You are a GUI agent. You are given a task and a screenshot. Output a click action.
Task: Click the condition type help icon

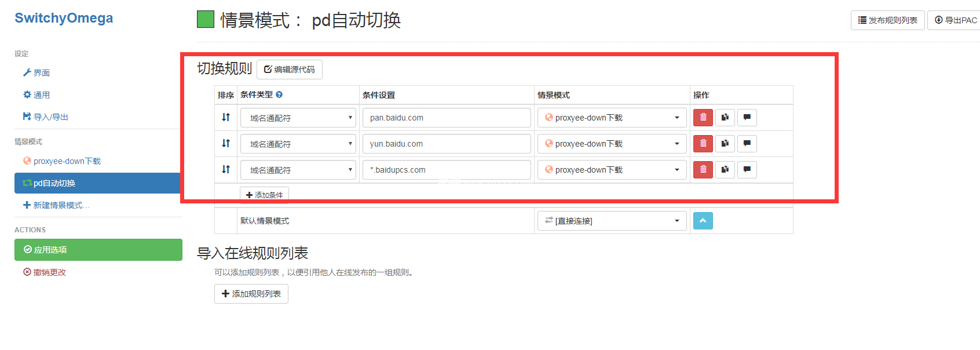click(279, 94)
